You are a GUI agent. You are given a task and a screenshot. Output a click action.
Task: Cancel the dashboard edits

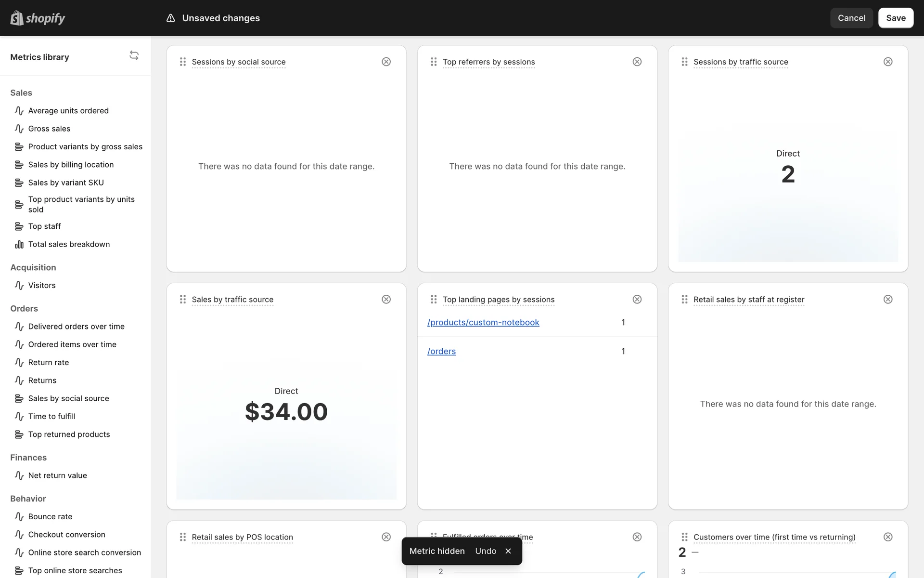[x=851, y=18]
